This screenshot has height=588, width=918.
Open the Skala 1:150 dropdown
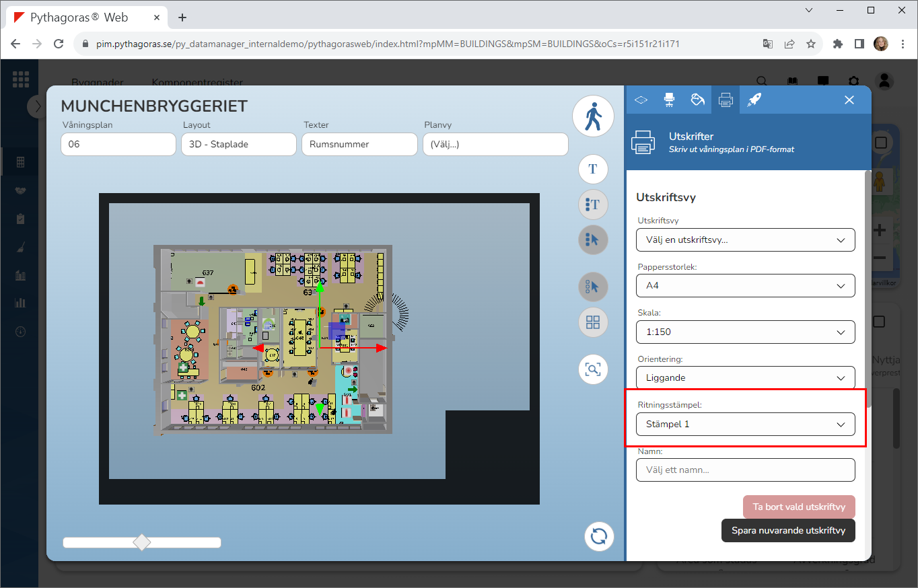click(x=745, y=332)
